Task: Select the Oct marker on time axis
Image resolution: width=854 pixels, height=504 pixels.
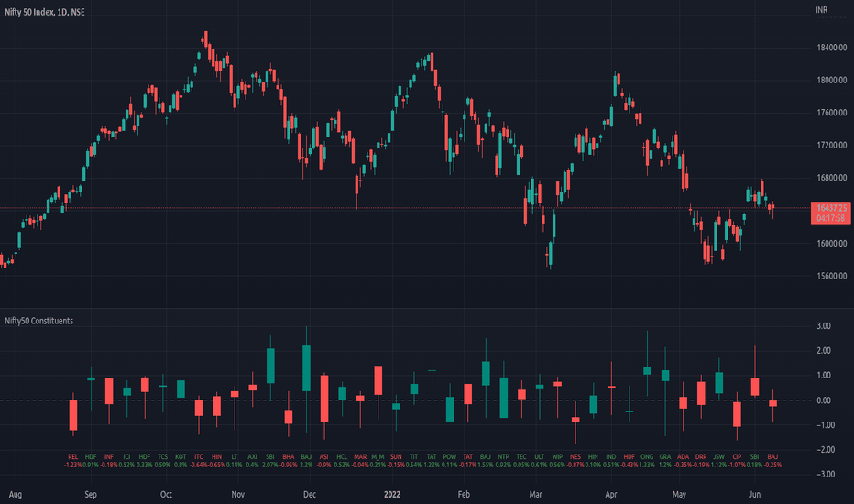Action: [x=166, y=494]
